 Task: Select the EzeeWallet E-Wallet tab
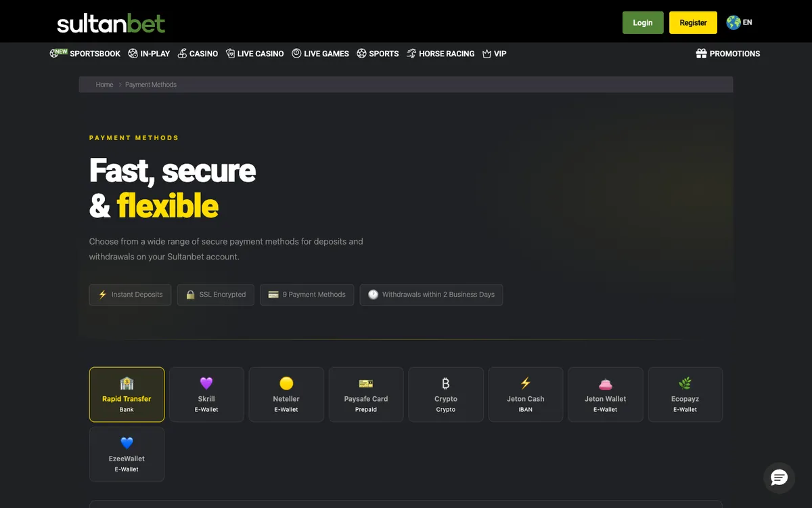(127, 454)
